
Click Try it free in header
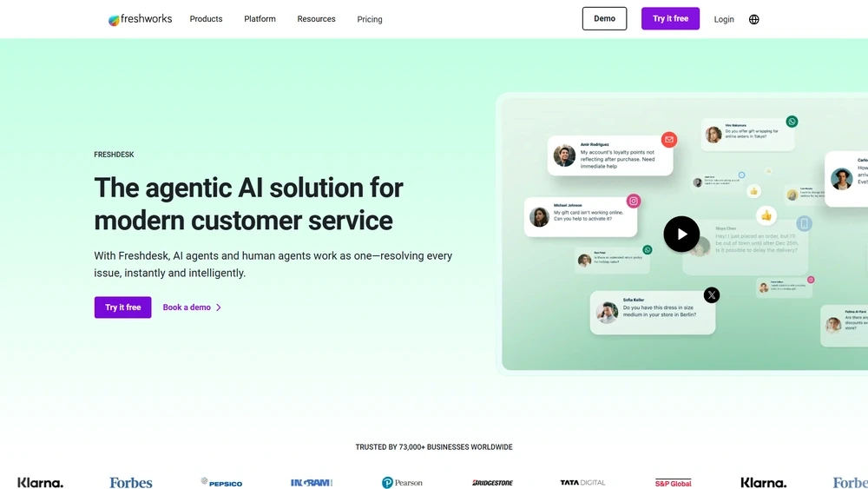tap(670, 19)
